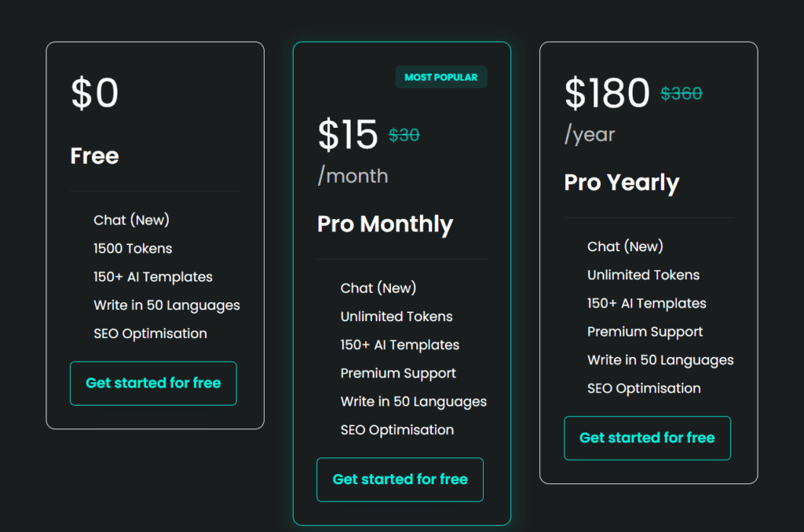Click the crossed-out $30 price
The width and height of the screenshot is (804, 532).
click(403, 134)
